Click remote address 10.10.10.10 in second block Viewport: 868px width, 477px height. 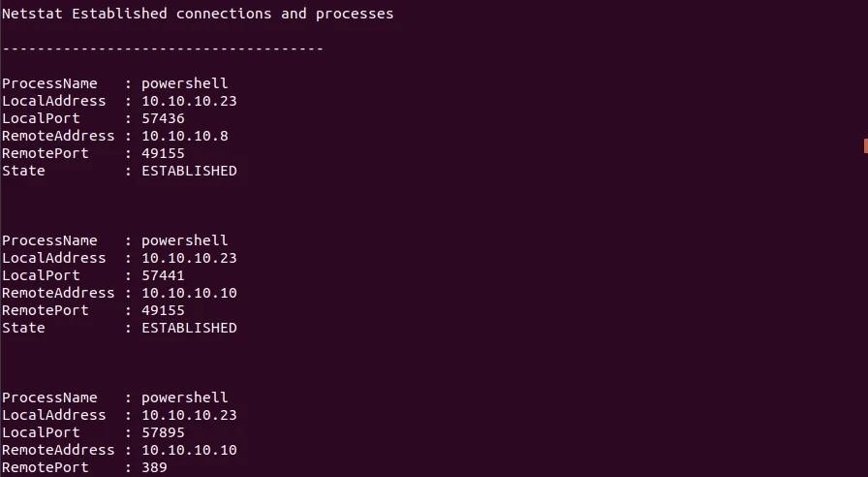189,293
